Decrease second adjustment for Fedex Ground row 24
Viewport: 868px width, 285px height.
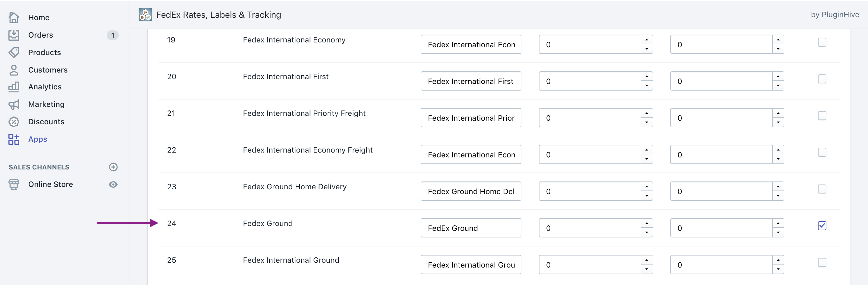coord(778,233)
